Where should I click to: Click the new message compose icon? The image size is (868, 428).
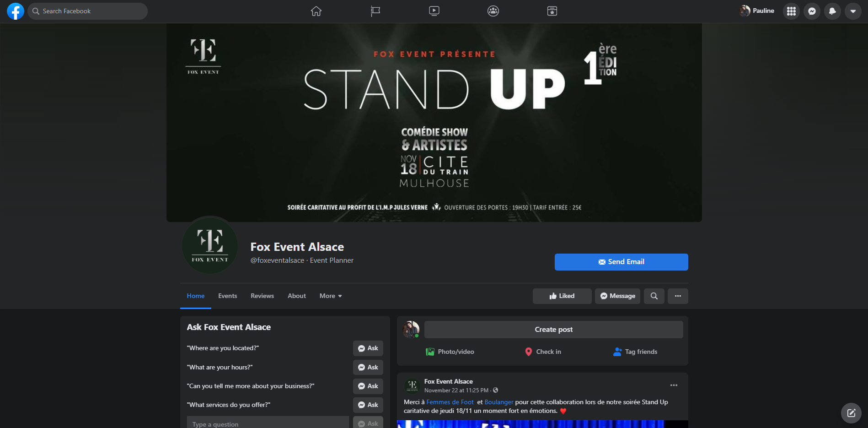(851, 413)
